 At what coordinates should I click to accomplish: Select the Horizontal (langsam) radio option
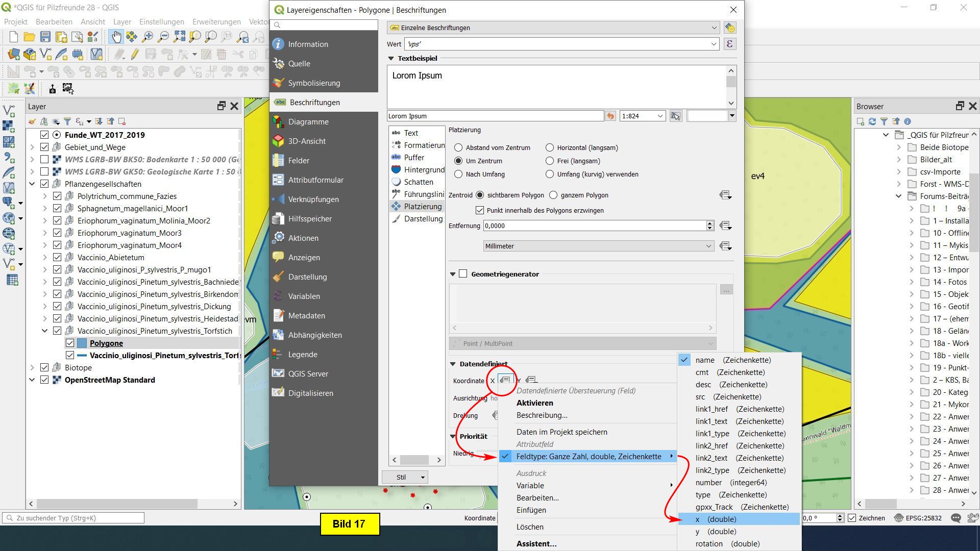(x=550, y=147)
